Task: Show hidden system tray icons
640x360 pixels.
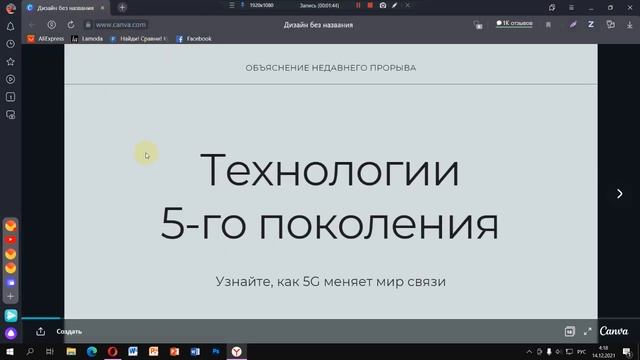Action: [529, 351]
